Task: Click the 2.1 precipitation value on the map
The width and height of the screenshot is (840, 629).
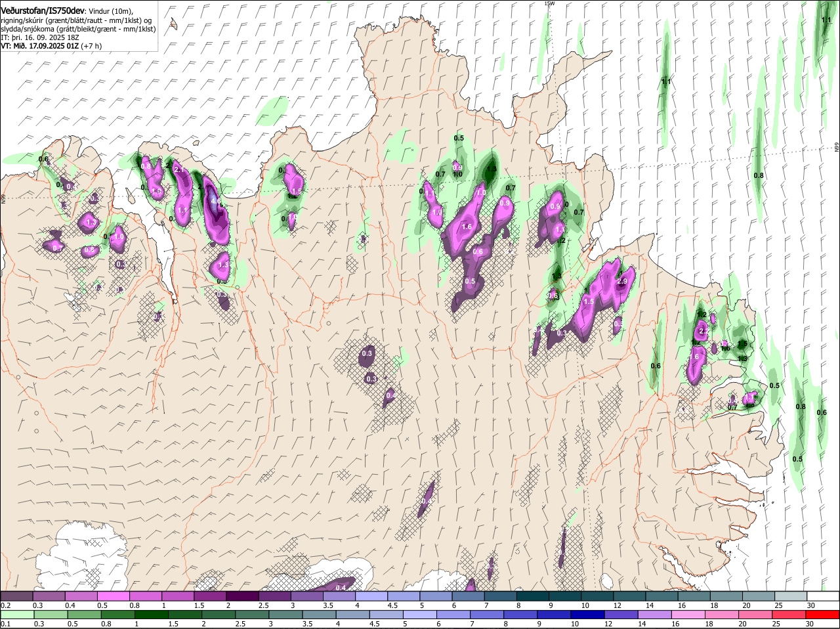Action: point(178,169)
